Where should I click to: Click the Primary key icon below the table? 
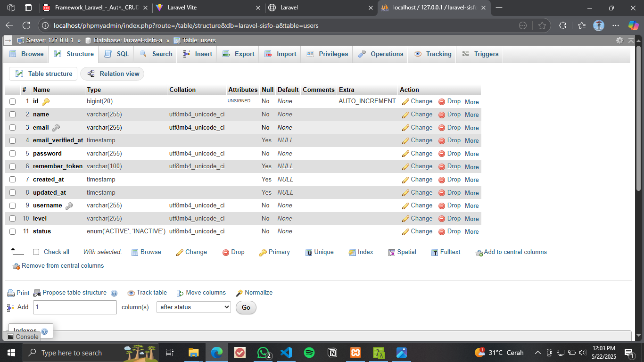click(263, 253)
